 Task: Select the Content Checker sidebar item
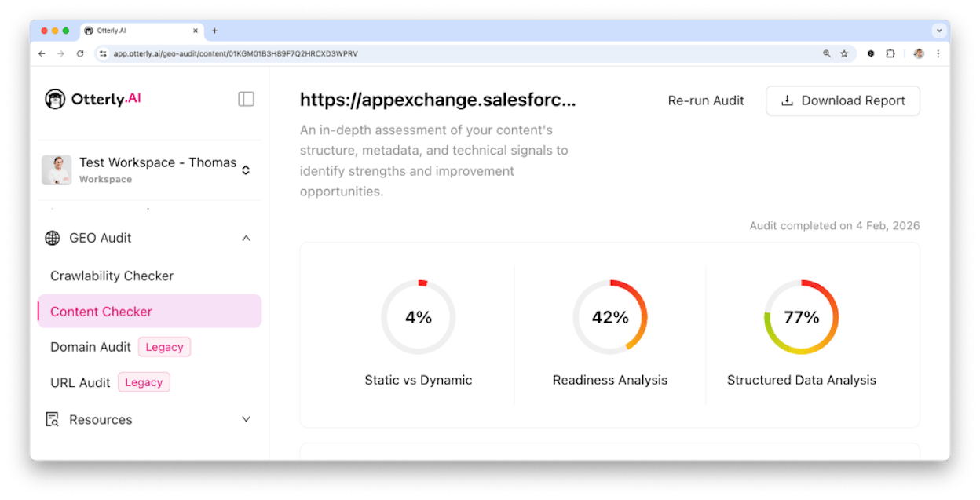point(149,312)
